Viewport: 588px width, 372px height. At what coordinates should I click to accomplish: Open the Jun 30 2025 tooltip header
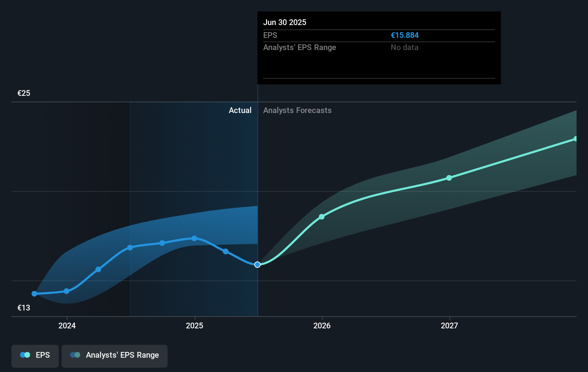(285, 22)
